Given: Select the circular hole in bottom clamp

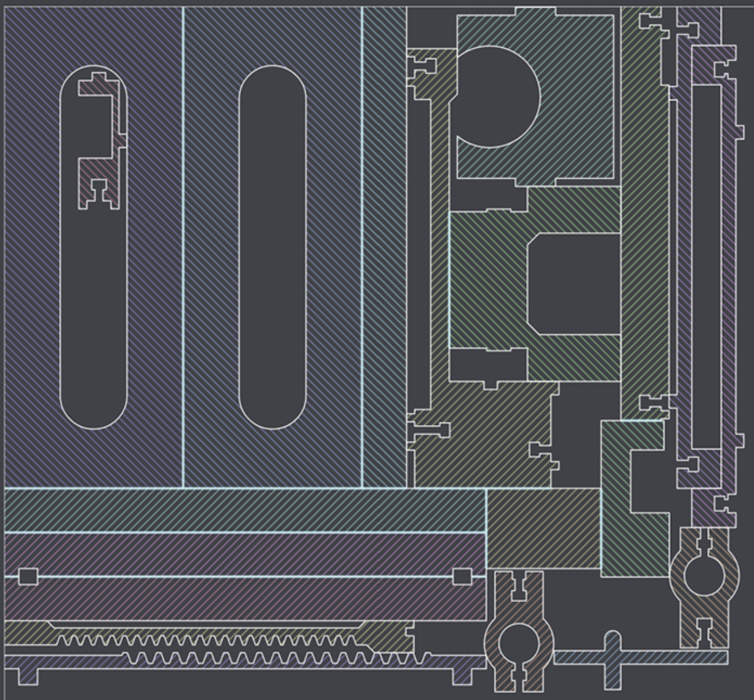Looking at the screenshot, I should pyautogui.click(x=519, y=645).
